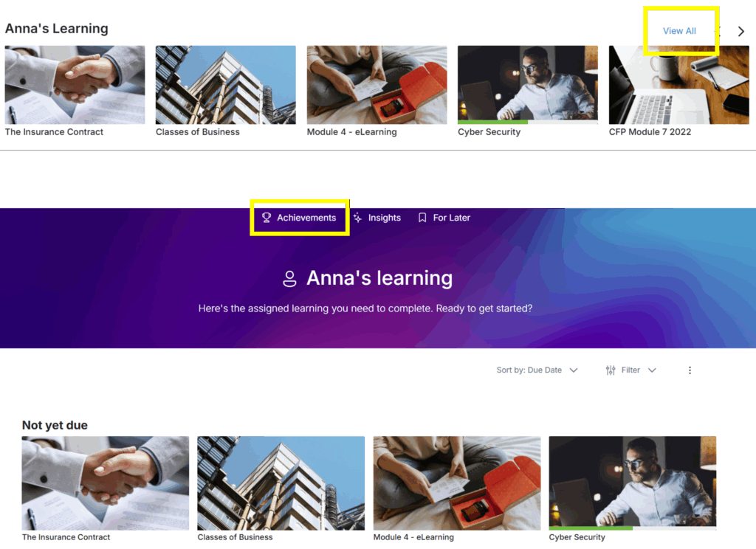The height and width of the screenshot is (549, 756).
Task: Click the View All link
Action: click(679, 31)
